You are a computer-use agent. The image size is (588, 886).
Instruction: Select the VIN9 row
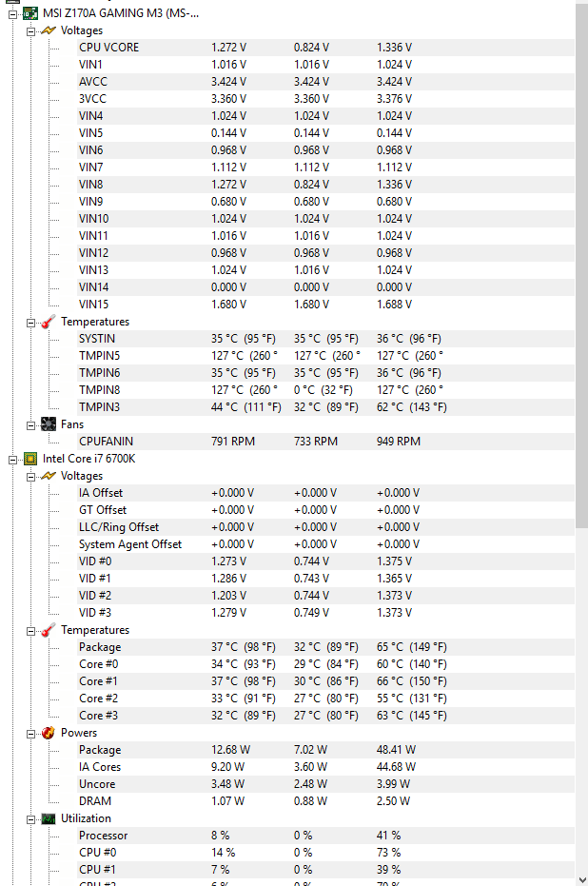coord(326,202)
